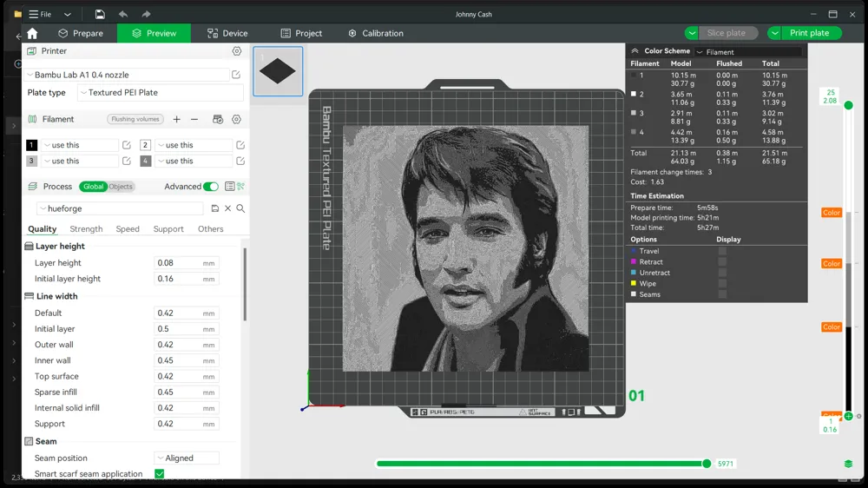Save the hueforge process preset
The height and width of the screenshot is (488, 868).
[x=214, y=208]
